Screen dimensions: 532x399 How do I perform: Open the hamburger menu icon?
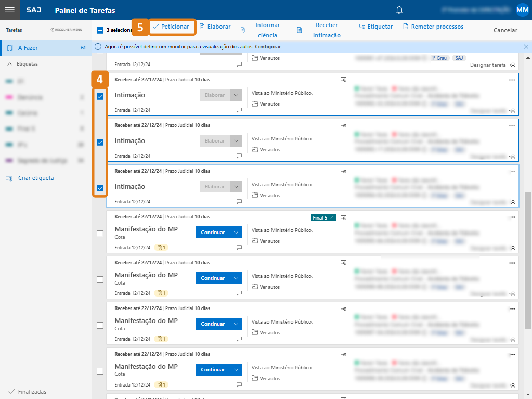point(9,10)
